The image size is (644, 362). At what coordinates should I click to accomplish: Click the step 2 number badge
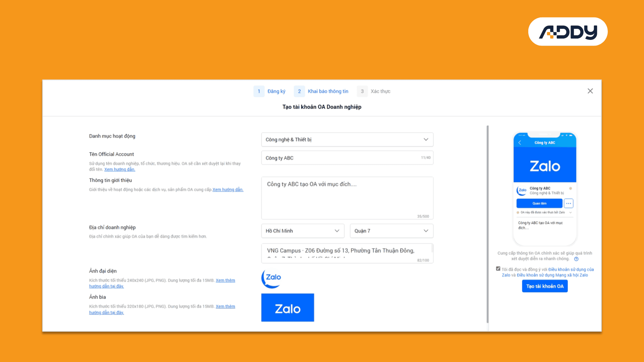(x=299, y=91)
